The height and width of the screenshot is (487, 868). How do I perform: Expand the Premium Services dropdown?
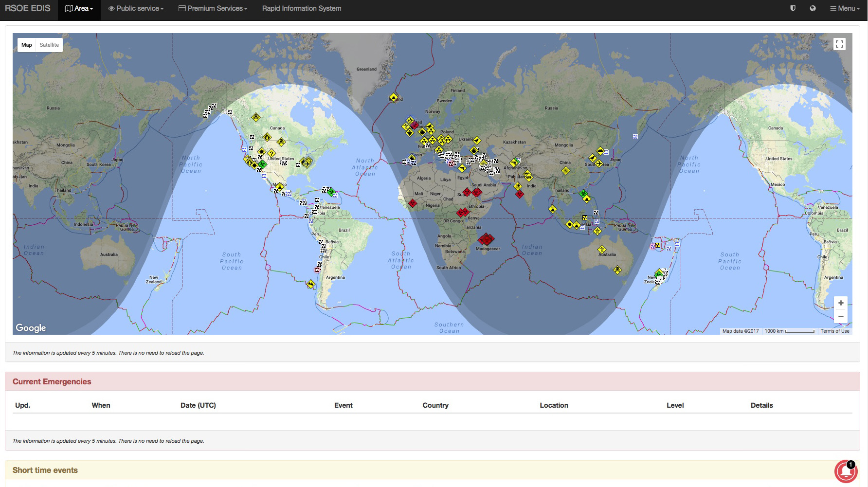(x=213, y=8)
